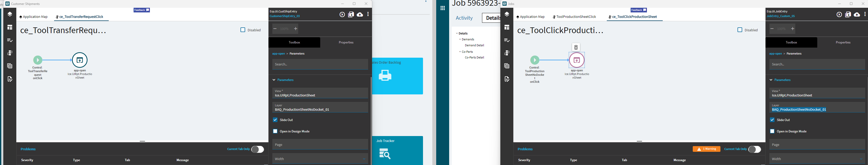Select the highlighted app-open node in Jobs canvas
Viewport: 868px width, 165px height.
pyautogui.click(x=577, y=60)
